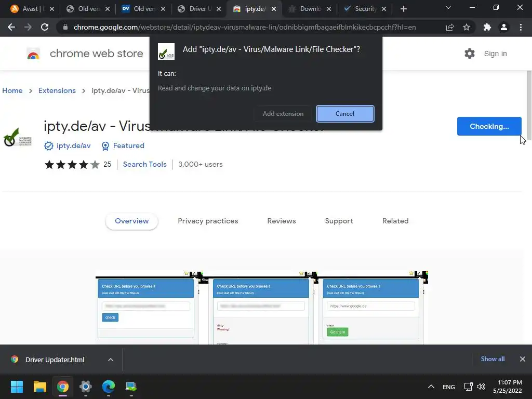532x399 pixels.
Task: Open the Windows Start menu
Action: (17, 387)
